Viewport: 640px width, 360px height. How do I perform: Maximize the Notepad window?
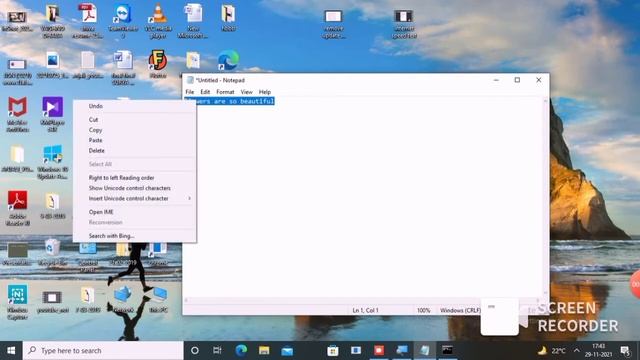pos(517,80)
